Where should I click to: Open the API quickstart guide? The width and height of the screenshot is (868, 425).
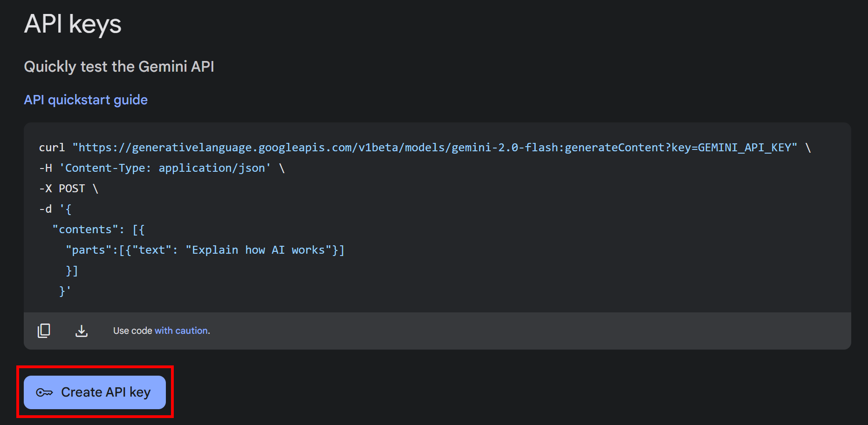point(85,100)
